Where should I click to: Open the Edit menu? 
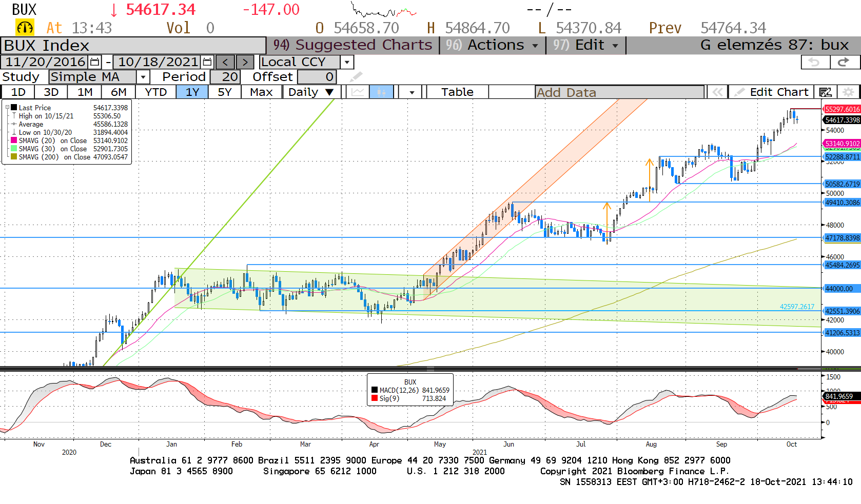coord(586,45)
